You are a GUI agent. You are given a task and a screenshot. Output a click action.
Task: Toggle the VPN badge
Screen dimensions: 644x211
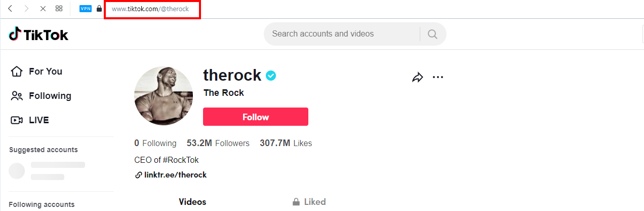point(86,9)
